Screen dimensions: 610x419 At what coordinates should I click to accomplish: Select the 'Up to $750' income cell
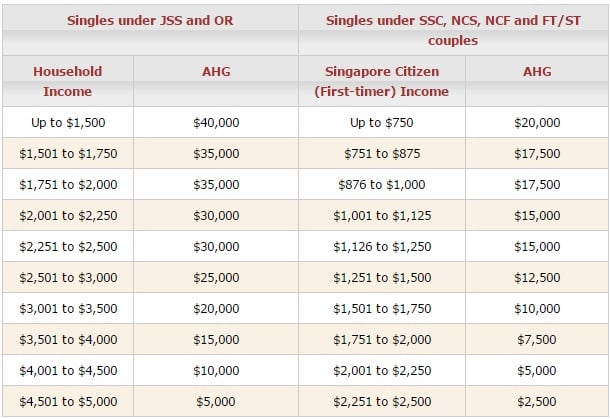pos(382,123)
